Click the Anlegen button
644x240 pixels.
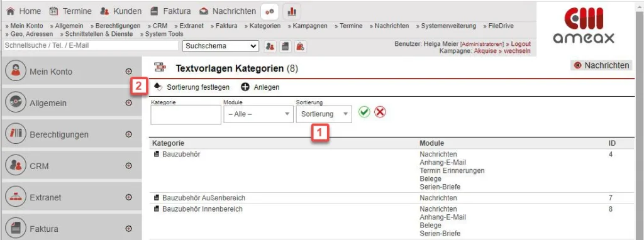[x=260, y=87]
